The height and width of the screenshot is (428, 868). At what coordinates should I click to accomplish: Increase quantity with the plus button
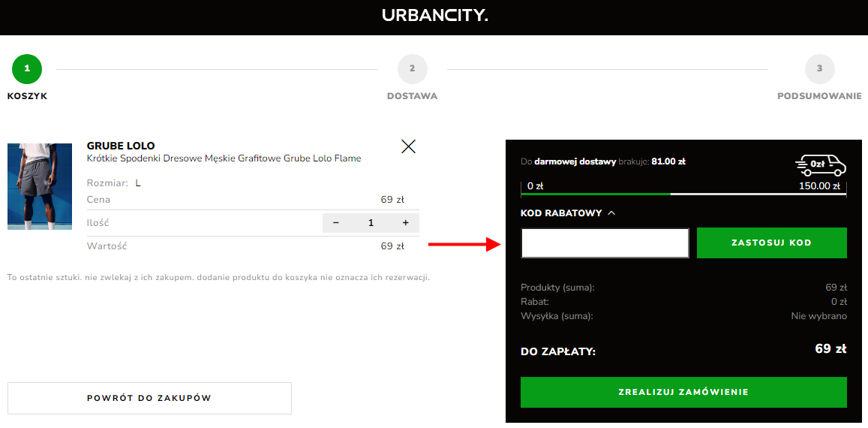(406, 223)
